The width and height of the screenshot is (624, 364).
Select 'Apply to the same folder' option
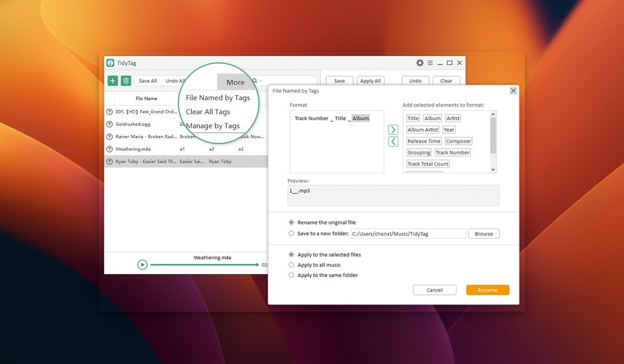click(291, 275)
